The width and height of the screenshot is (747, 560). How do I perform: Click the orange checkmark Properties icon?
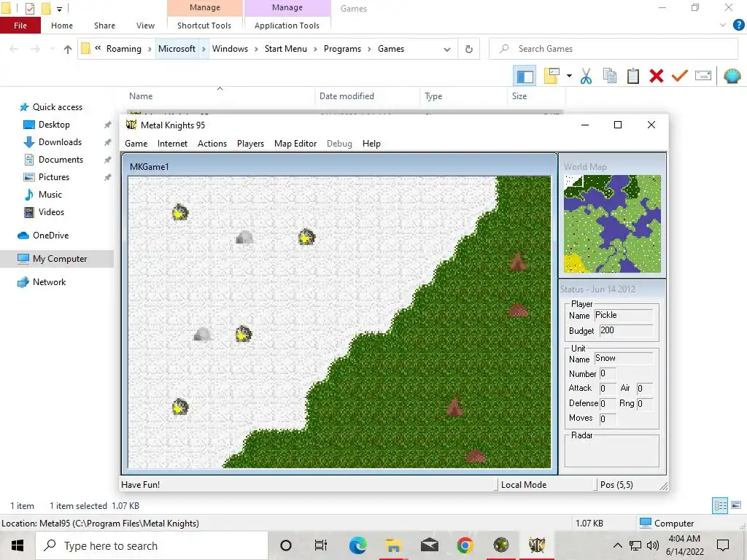click(679, 76)
